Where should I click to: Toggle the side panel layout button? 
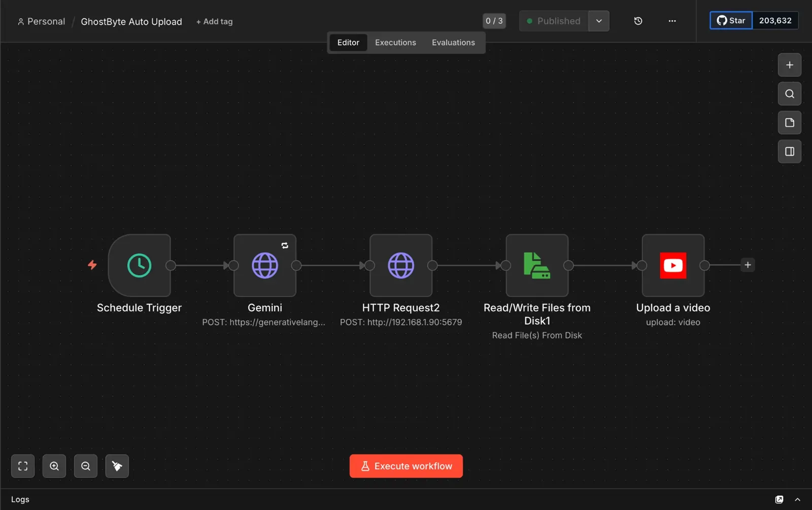click(x=790, y=151)
